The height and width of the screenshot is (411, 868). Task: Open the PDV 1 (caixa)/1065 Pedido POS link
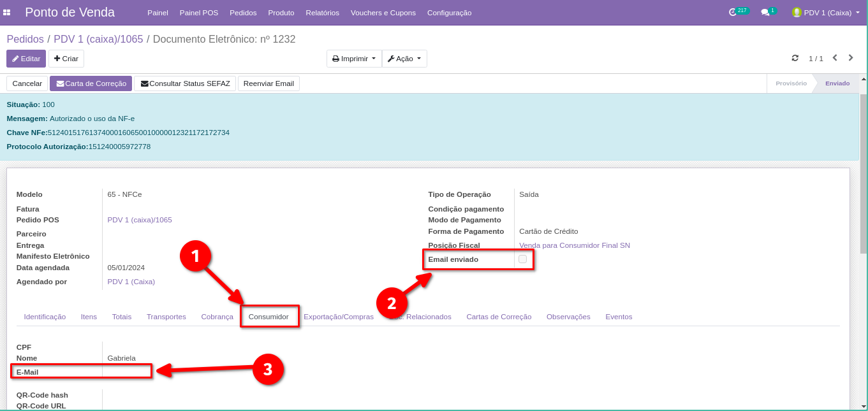point(140,220)
